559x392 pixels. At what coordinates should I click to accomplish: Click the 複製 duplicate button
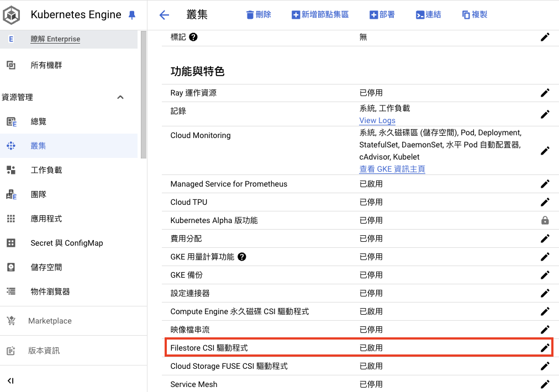[474, 14]
